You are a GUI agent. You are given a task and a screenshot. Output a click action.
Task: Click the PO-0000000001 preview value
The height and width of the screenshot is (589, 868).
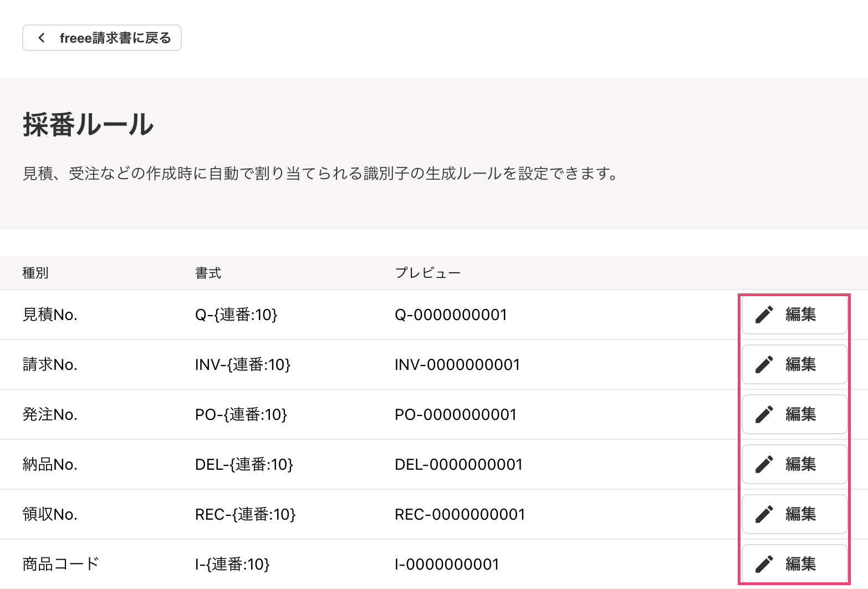tap(455, 415)
